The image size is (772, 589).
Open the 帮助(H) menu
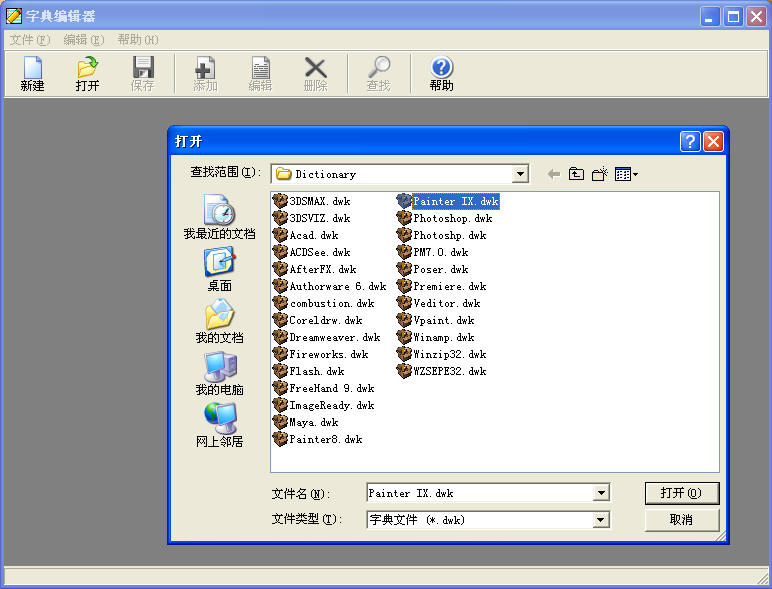click(x=138, y=39)
